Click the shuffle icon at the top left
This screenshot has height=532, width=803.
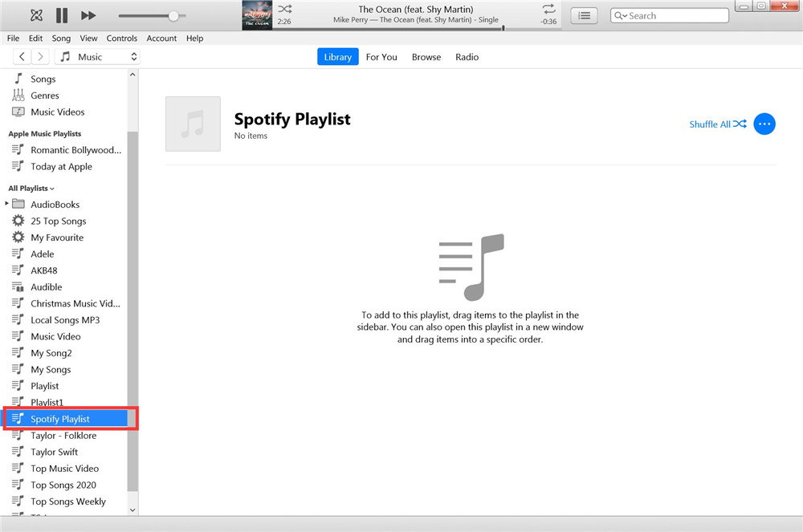coord(35,14)
